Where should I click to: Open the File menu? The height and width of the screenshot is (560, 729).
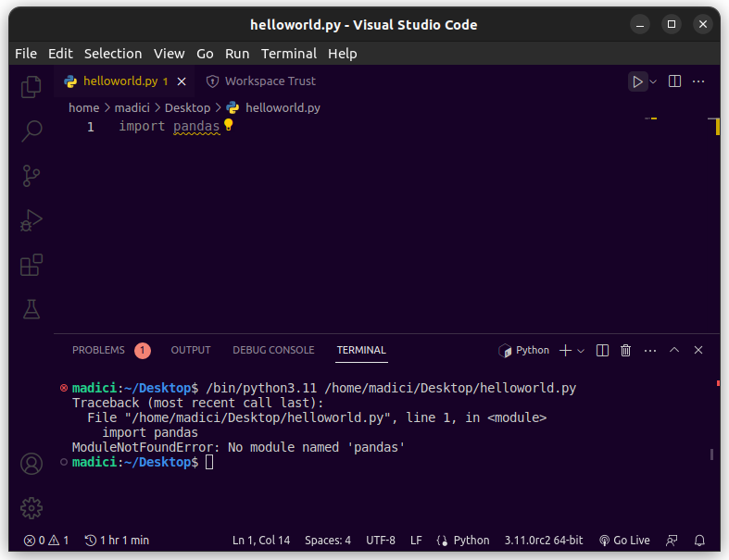point(26,54)
